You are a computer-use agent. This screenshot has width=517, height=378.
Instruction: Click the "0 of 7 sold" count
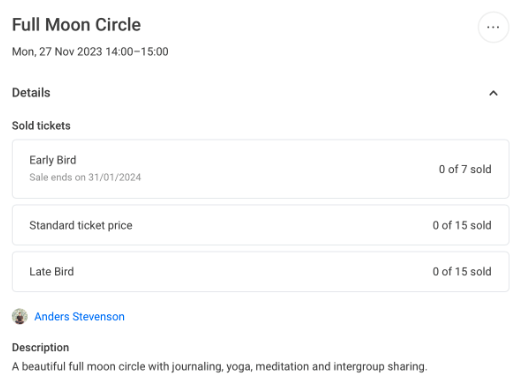(x=465, y=169)
